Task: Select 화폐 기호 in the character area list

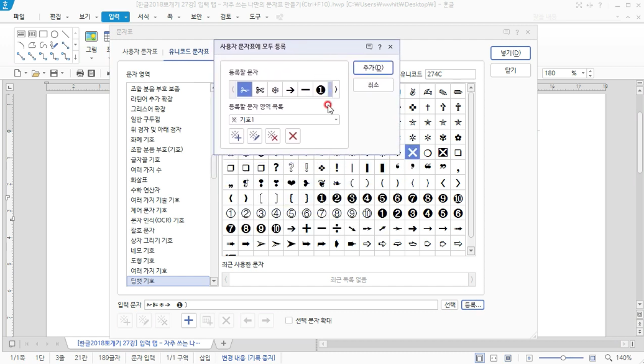Action: click(x=142, y=139)
